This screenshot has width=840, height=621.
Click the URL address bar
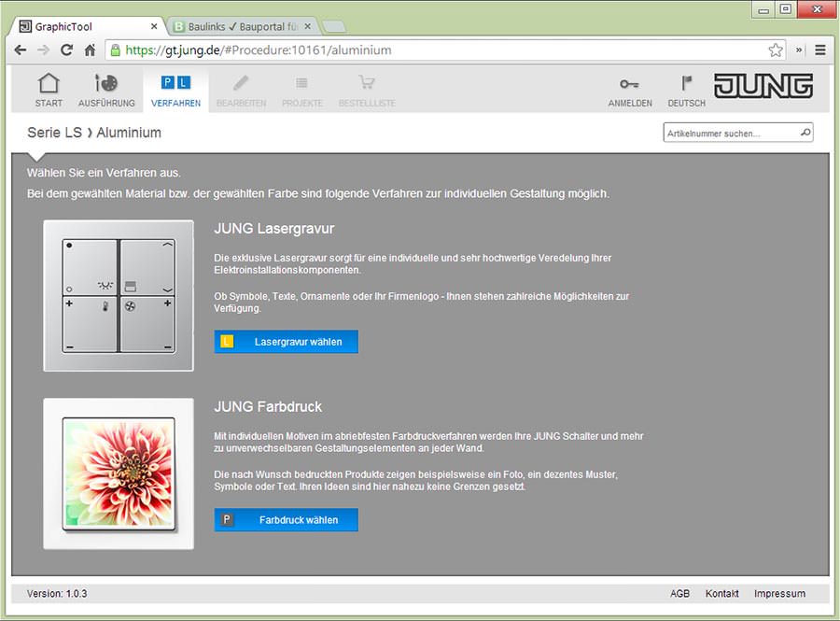(444, 50)
